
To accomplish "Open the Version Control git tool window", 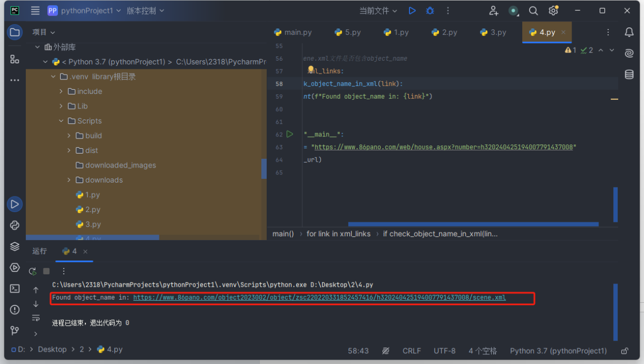I will (14, 331).
